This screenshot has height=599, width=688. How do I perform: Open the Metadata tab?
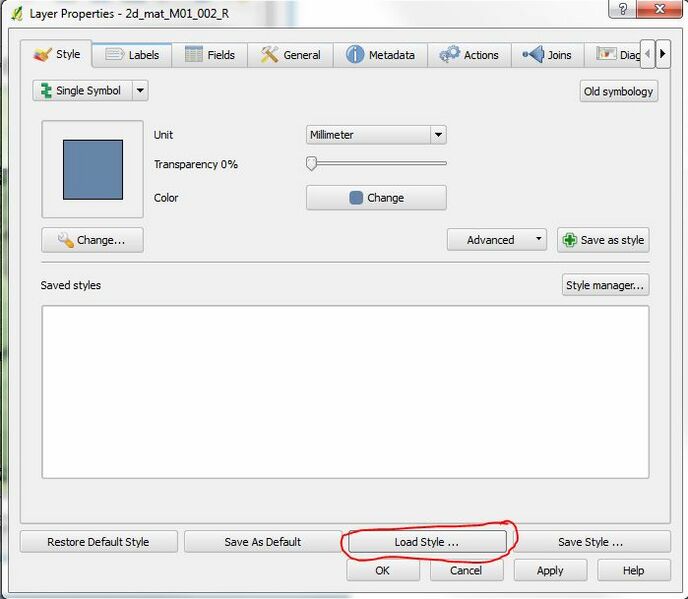coord(380,55)
